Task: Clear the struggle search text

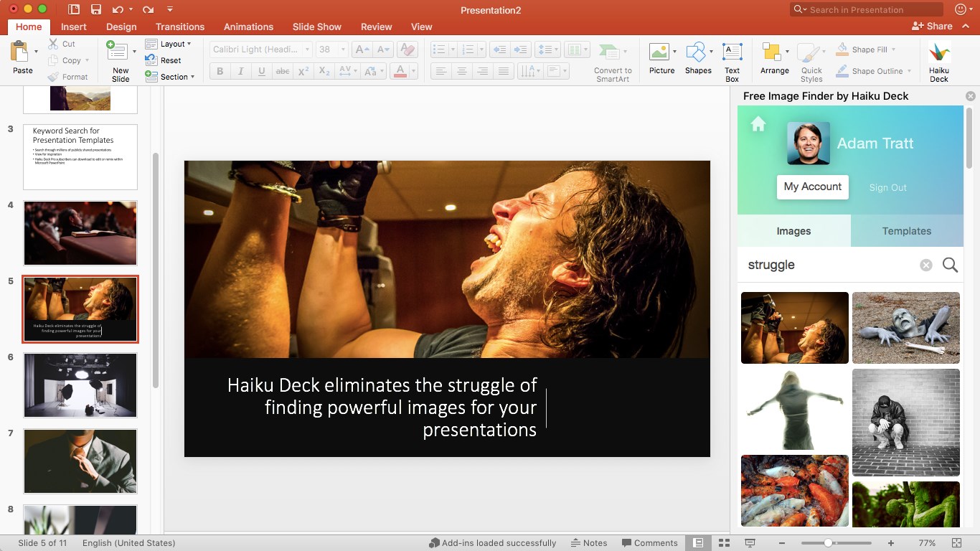Action: tap(925, 265)
